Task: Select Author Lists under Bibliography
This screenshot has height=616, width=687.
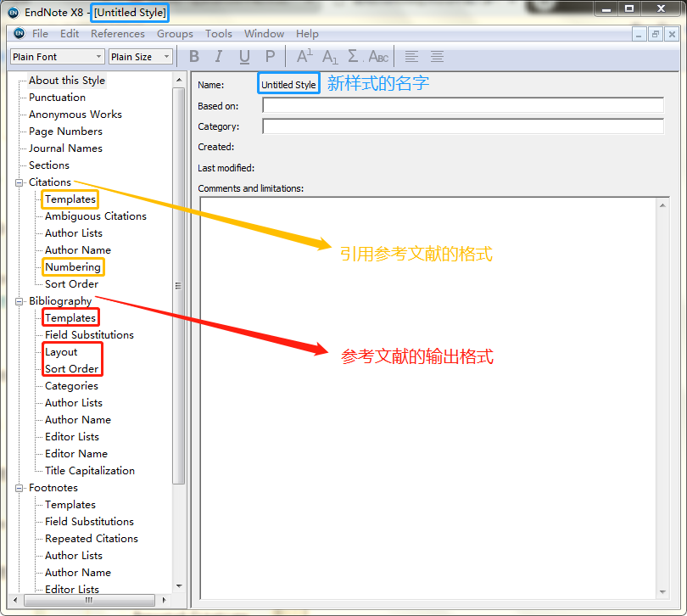Action: click(74, 403)
